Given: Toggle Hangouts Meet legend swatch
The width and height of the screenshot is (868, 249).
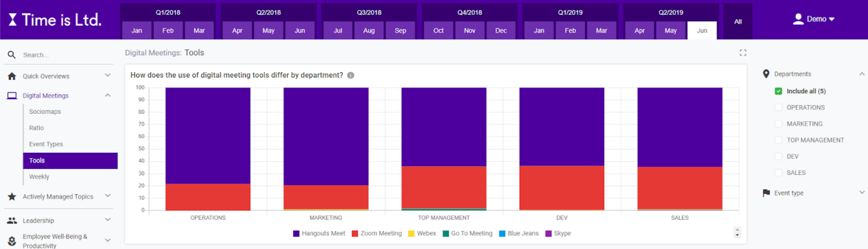Looking at the screenshot, I should [296, 233].
